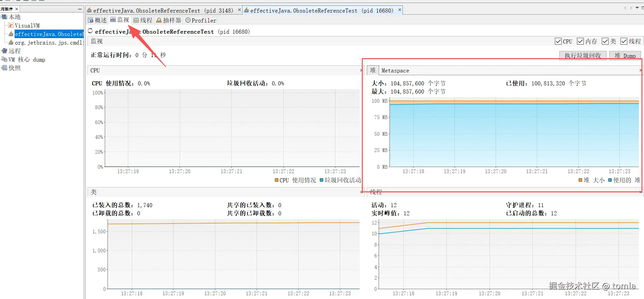Image resolution: width=644 pixels, height=299 pixels.
Task: Select the 远程 remote hosts node
Action: 11,51
